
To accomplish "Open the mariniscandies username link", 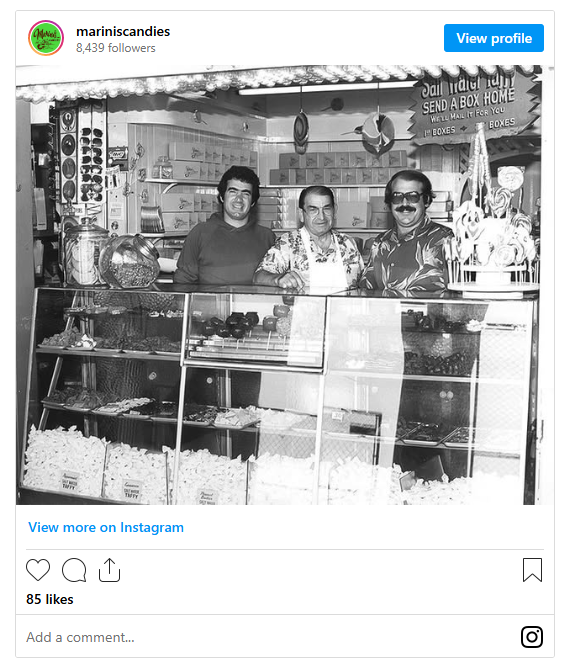I will 123,31.
